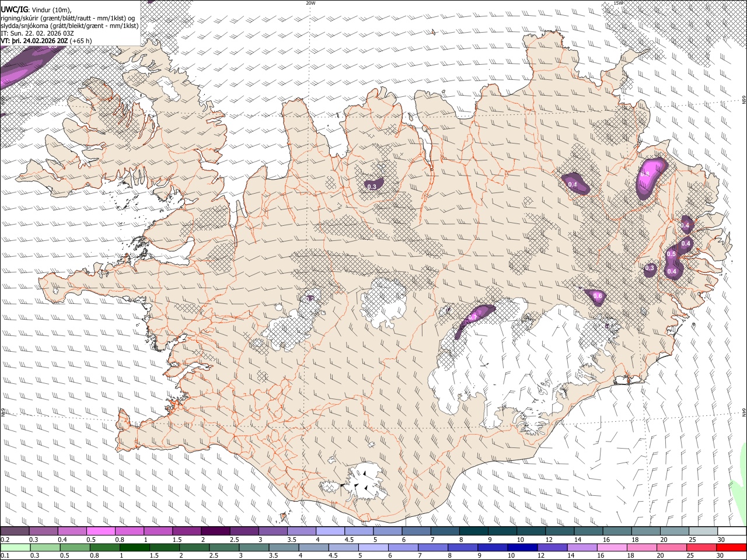Screen dimensions: 747x560
Task: Pick the navy rain scale swatch between 10 and 12
Action: click(x=521, y=547)
